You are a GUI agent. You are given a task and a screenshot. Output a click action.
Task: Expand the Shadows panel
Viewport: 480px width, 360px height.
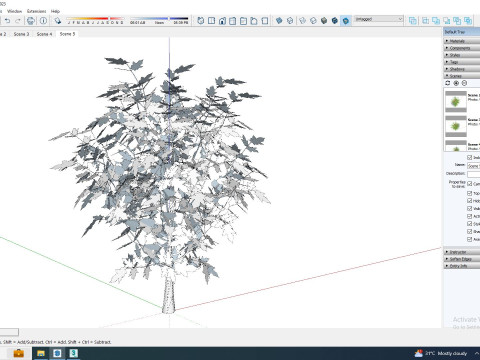coord(462,69)
